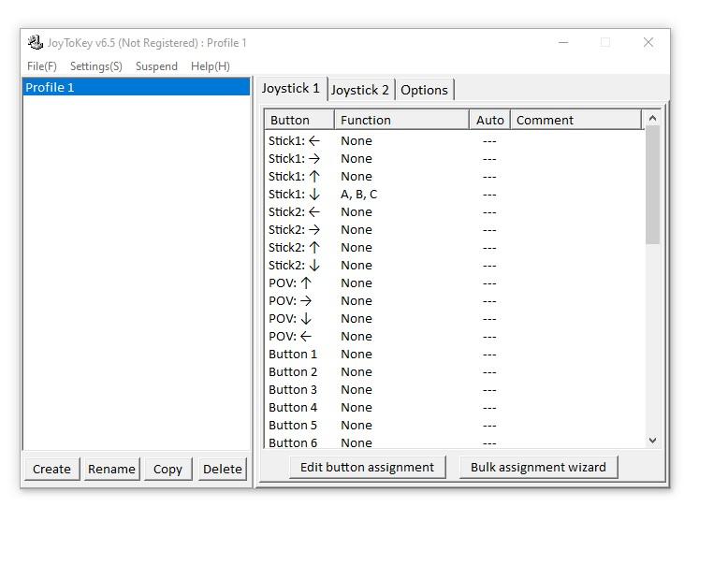Select the POV down arrow row
This screenshot has height=565, width=728.
[x=455, y=318]
